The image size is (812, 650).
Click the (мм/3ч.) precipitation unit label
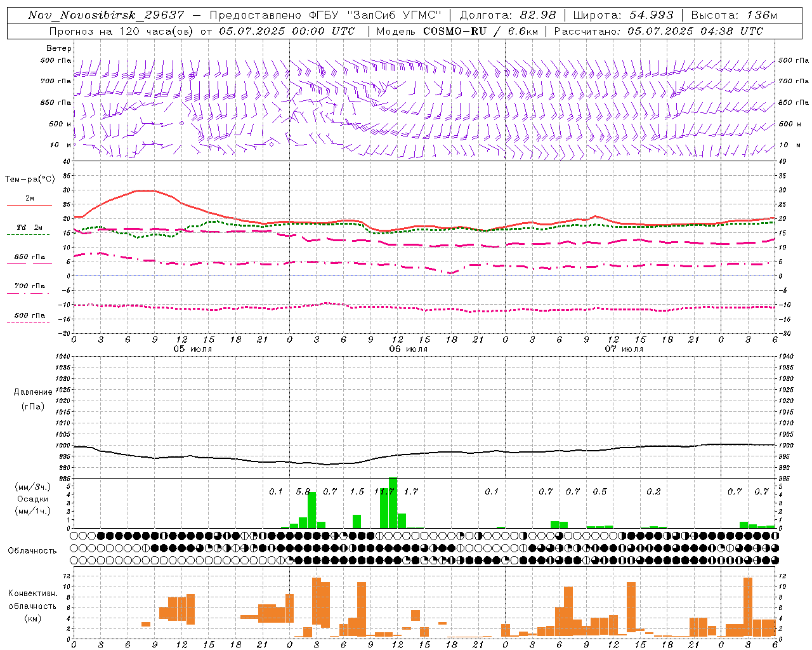[32, 487]
